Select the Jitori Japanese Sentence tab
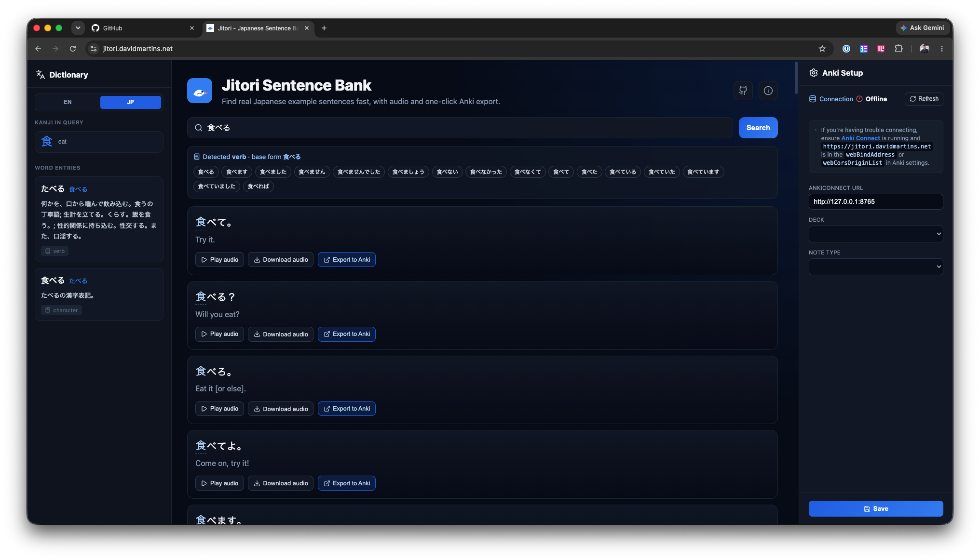Image resolution: width=980 pixels, height=560 pixels. click(x=258, y=28)
